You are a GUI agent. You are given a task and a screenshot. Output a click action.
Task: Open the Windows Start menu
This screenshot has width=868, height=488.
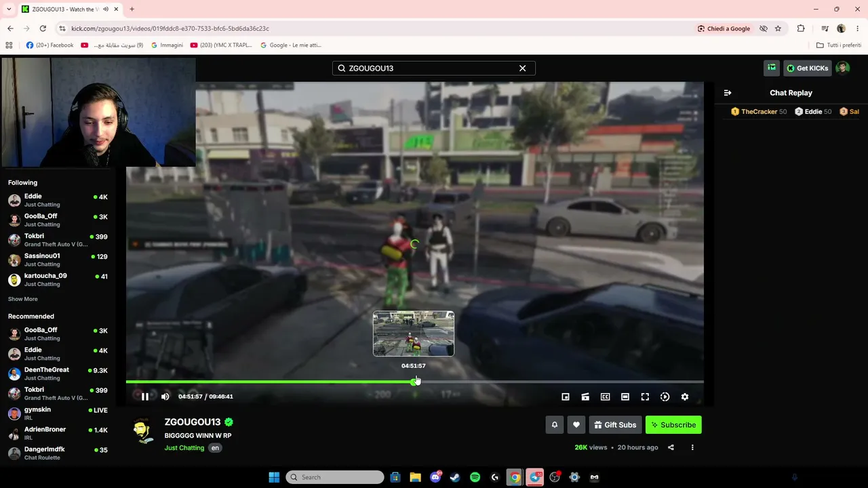pyautogui.click(x=274, y=477)
